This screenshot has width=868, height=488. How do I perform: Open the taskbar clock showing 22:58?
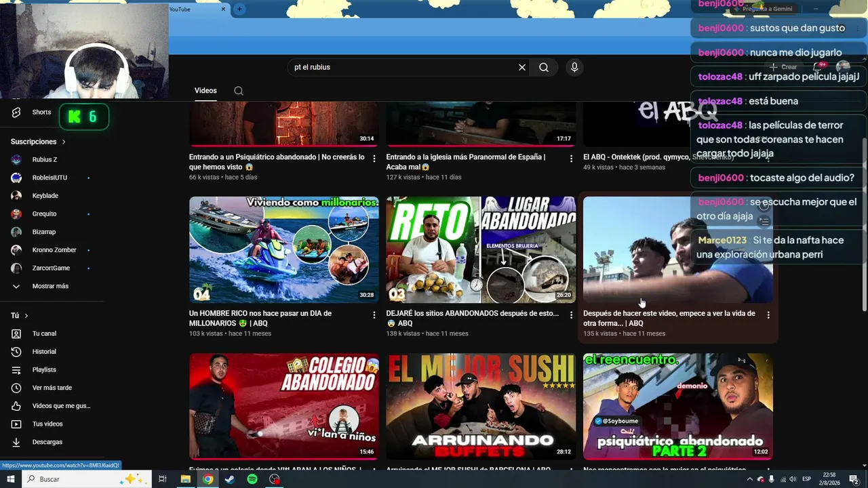coord(829,479)
